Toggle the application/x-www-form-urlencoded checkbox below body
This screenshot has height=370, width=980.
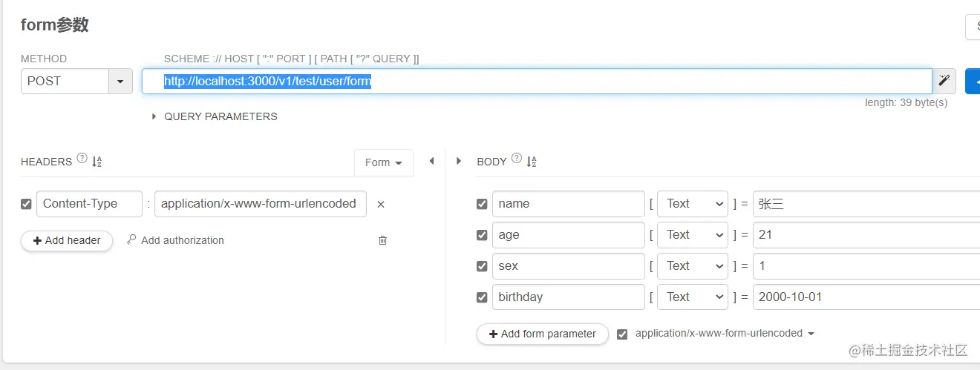tap(622, 334)
